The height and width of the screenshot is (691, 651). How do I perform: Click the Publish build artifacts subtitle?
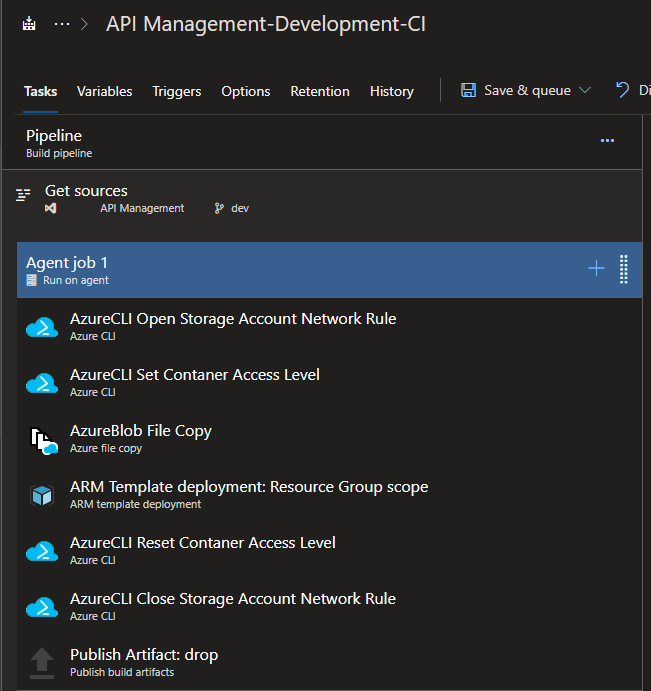coord(122,672)
